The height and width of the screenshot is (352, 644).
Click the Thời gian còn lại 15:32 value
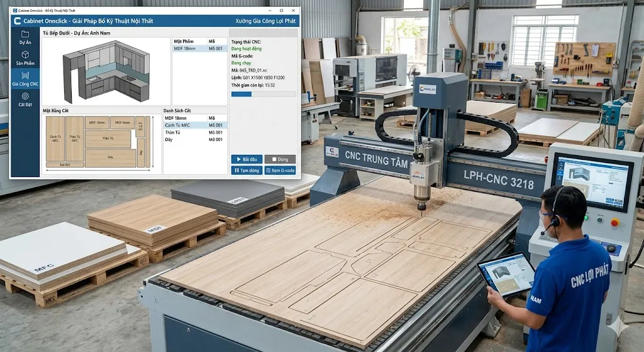click(x=270, y=85)
